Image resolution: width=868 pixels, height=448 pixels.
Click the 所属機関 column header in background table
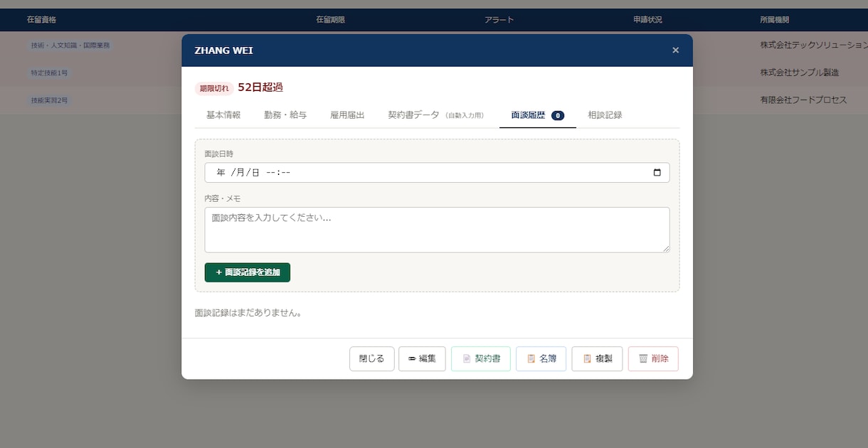pyautogui.click(x=774, y=20)
